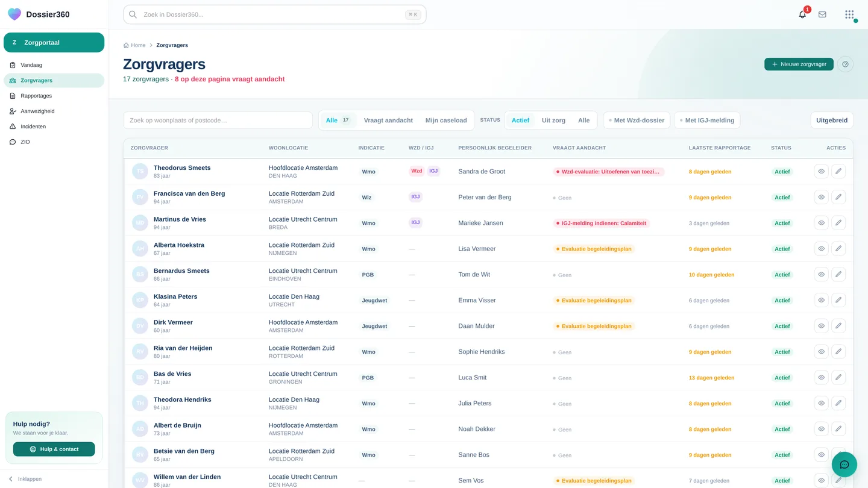Edit Bernardus Smeets with pencil icon
The width and height of the screenshot is (868, 488).
coord(838,275)
